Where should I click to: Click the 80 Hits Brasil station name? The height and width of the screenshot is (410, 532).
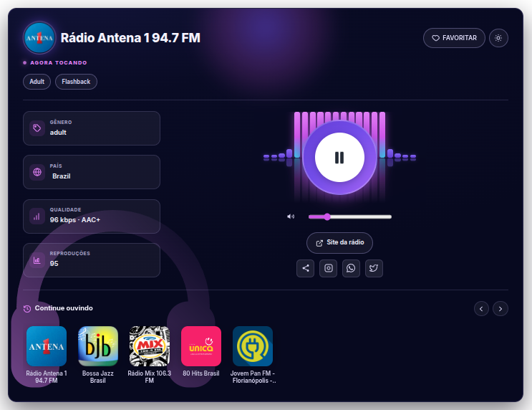201,373
